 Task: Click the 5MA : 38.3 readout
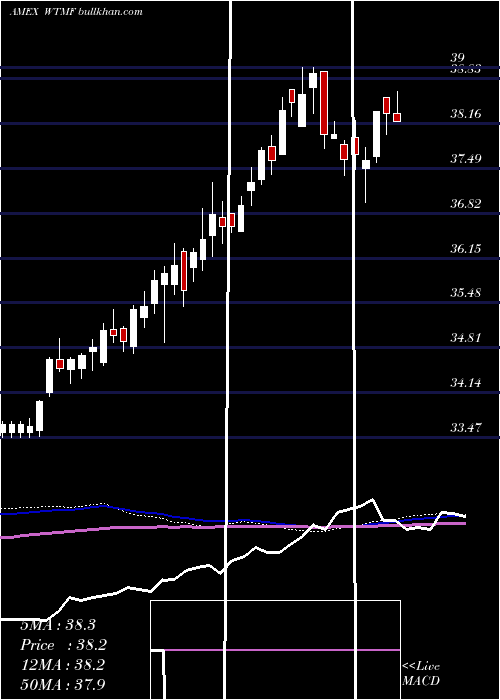(58, 625)
